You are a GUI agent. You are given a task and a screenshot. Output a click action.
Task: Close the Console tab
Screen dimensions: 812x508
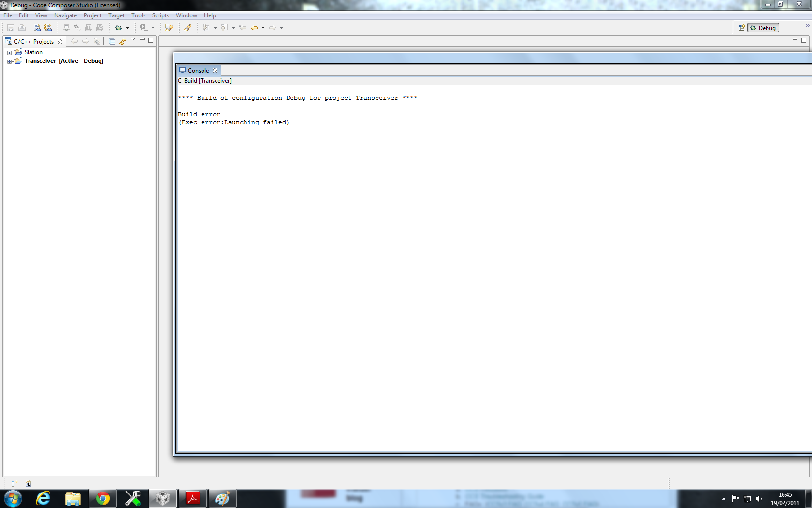[215, 71]
